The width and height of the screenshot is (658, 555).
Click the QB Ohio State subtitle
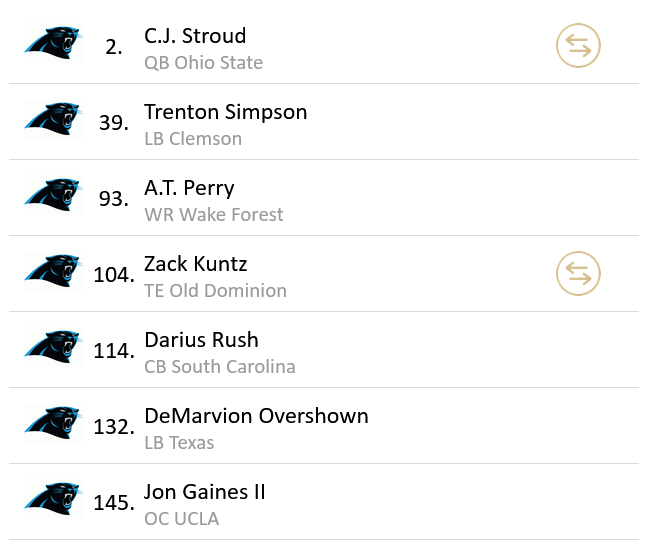203,63
